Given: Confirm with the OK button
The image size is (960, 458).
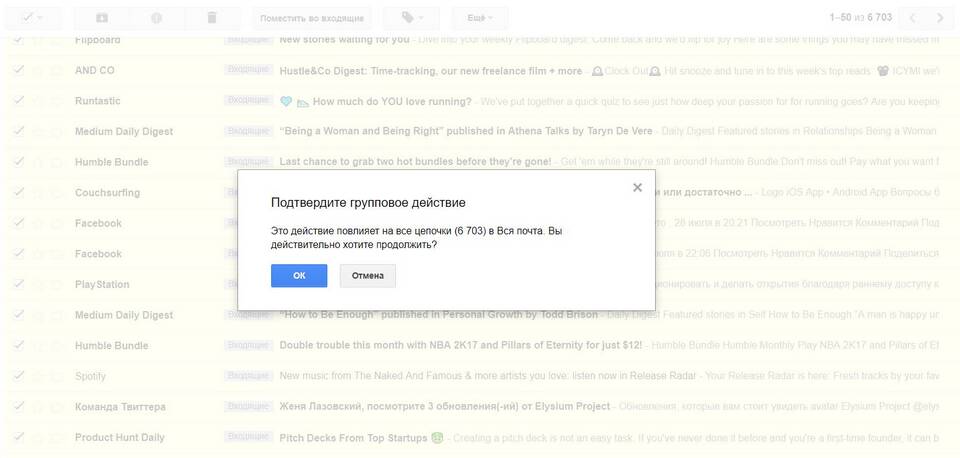Looking at the screenshot, I should point(299,276).
